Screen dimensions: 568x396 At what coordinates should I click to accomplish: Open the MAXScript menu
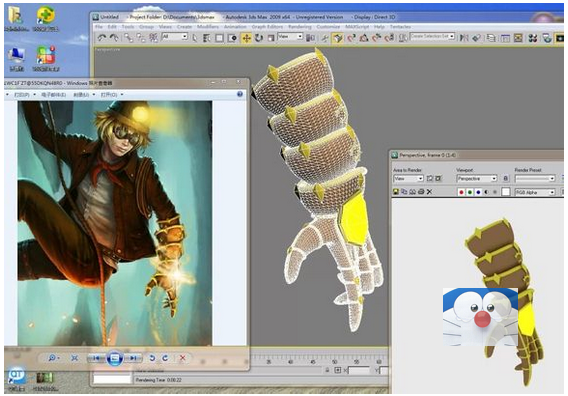tap(357, 27)
